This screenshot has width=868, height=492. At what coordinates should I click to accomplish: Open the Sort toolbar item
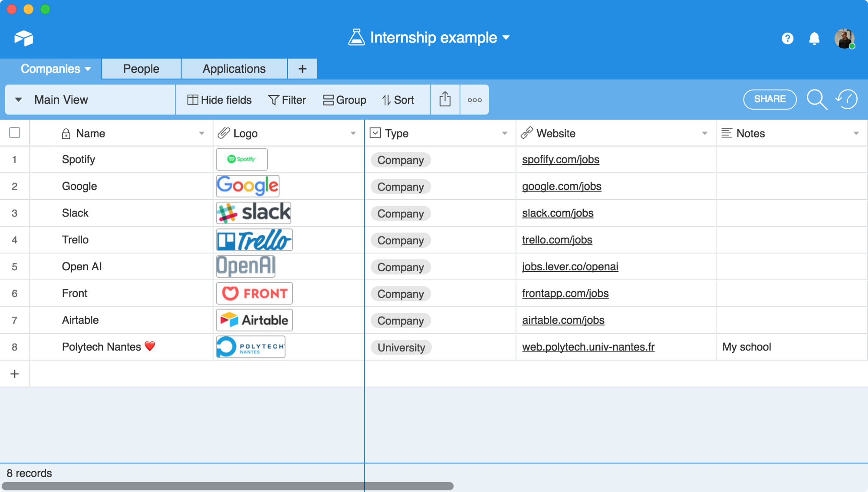398,100
